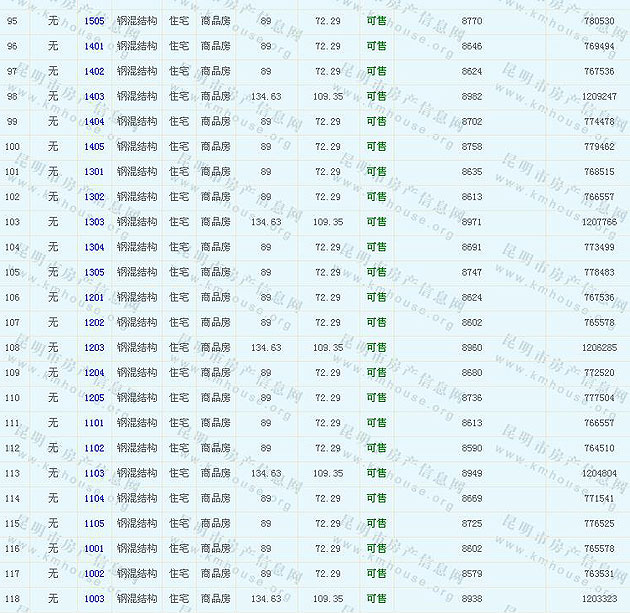Open room number 1505 link
This screenshot has height=613, width=630.
tap(94, 21)
